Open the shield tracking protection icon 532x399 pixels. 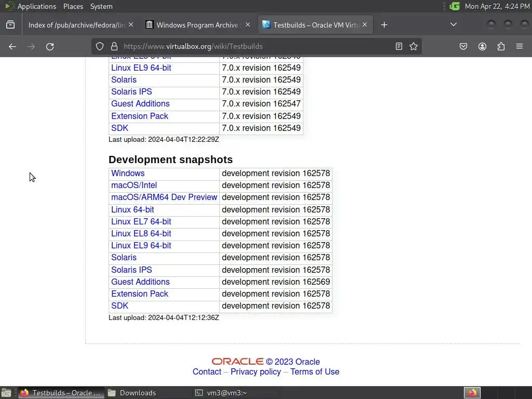click(x=99, y=46)
